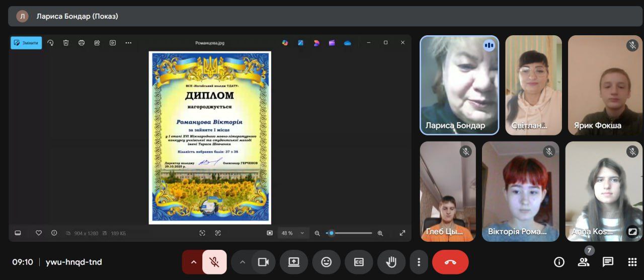Screen dimensions: 644x280
Task: Click the diploma image in the viewer
Action: (x=210, y=137)
